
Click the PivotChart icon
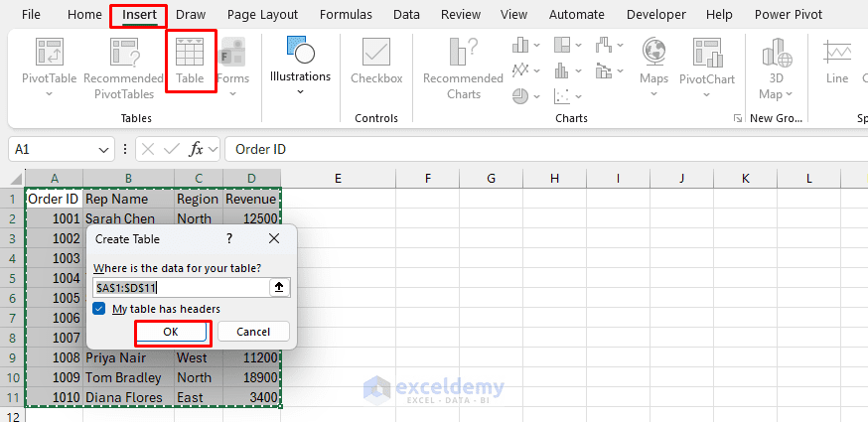coord(707,52)
